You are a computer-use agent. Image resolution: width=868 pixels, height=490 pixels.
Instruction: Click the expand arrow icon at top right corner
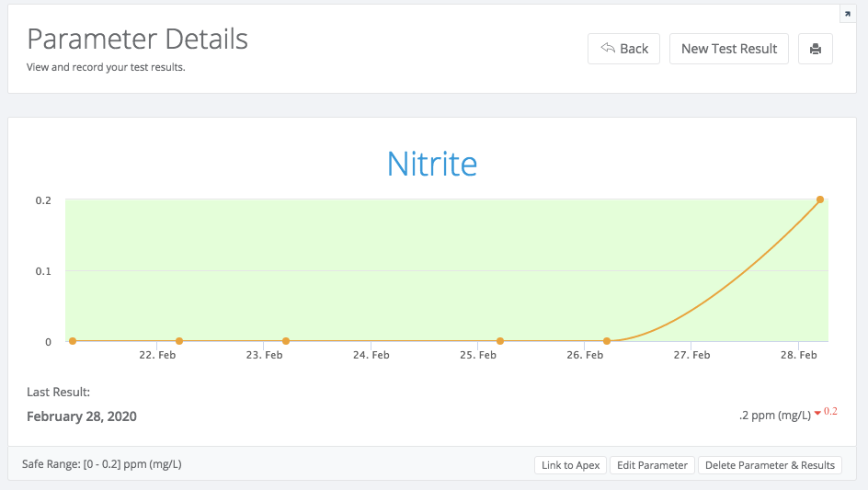tap(848, 14)
